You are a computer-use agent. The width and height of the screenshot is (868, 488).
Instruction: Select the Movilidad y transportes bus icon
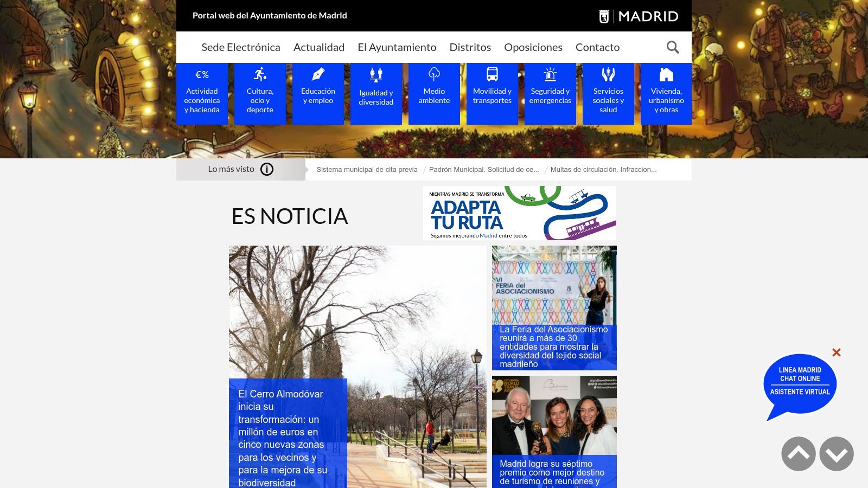[492, 74]
